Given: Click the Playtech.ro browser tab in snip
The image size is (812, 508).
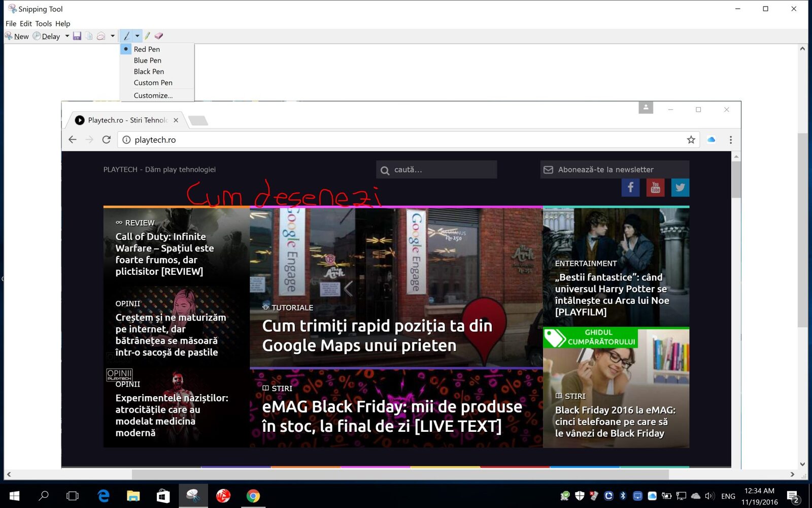Looking at the screenshot, I should pos(126,120).
